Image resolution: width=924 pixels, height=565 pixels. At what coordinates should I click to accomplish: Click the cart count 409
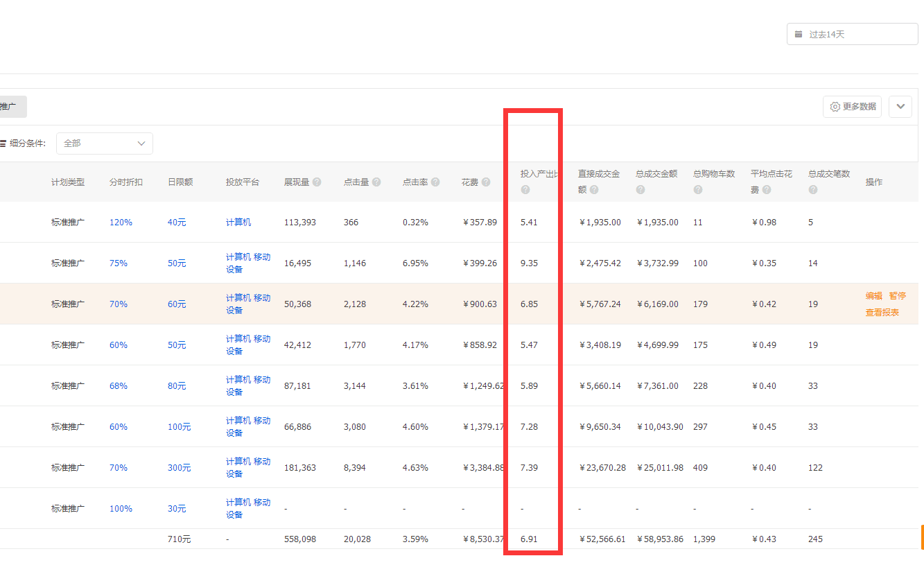click(x=701, y=468)
